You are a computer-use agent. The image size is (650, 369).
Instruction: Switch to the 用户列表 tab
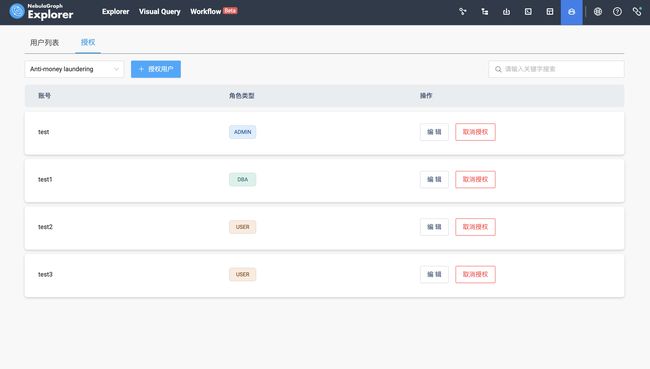44,42
